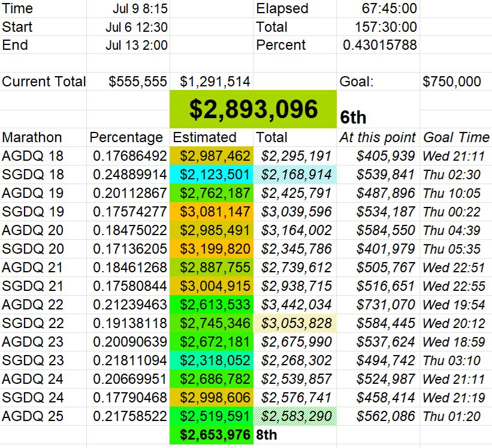
Task: Click the Current Total $555,555 cell
Action: click(128, 82)
